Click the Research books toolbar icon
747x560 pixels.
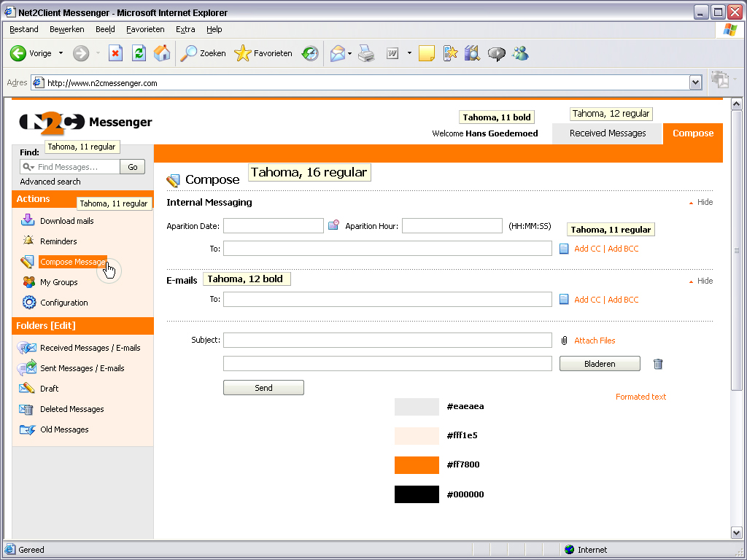tap(472, 53)
